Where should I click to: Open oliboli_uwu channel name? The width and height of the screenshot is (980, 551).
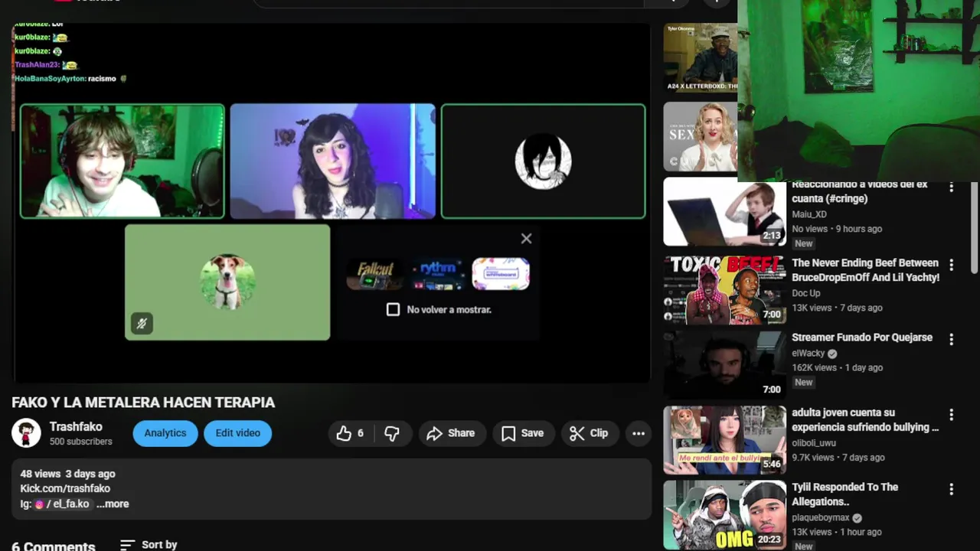tap(813, 442)
